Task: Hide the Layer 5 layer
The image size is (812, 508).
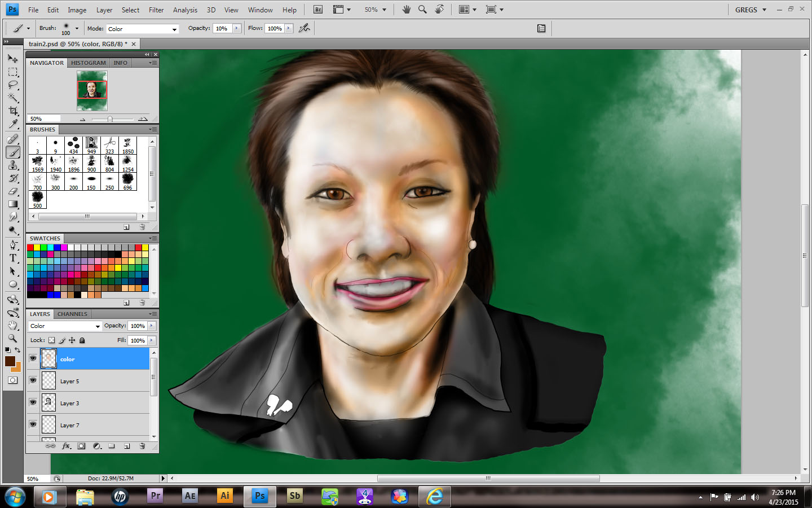Action: (33, 380)
